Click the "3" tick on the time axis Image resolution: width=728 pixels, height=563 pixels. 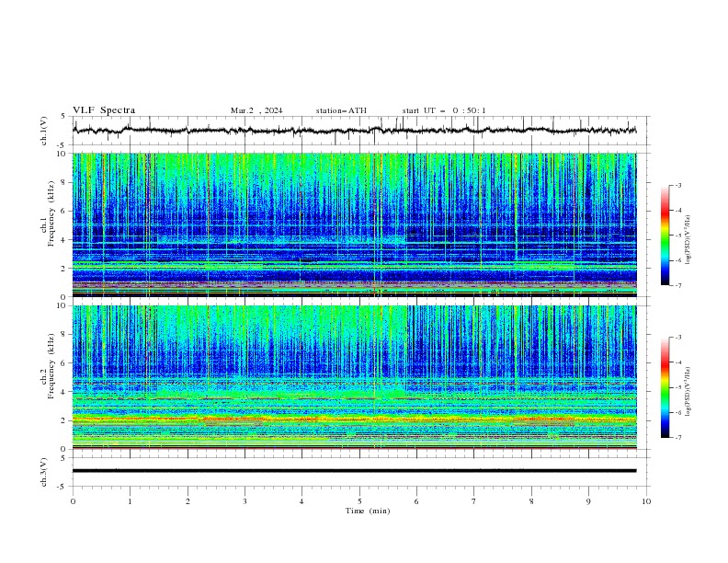click(245, 501)
